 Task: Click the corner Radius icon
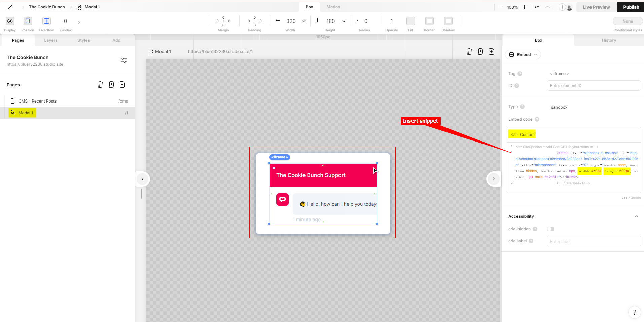(x=357, y=21)
